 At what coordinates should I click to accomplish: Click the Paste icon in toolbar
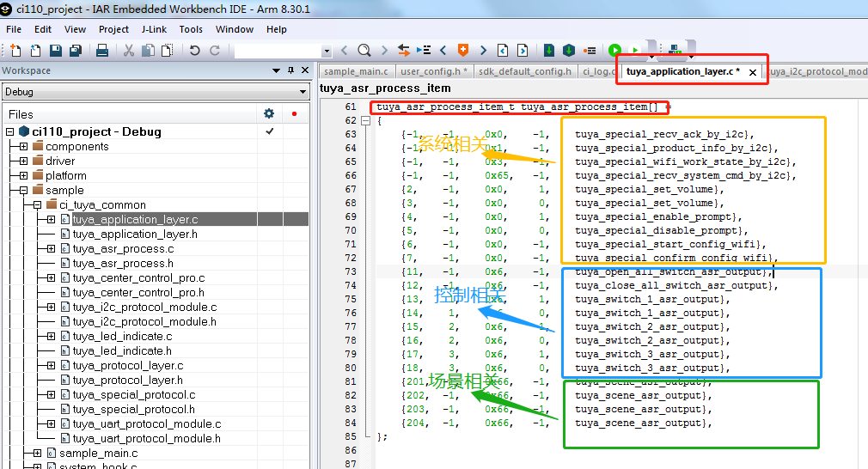(167, 51)
